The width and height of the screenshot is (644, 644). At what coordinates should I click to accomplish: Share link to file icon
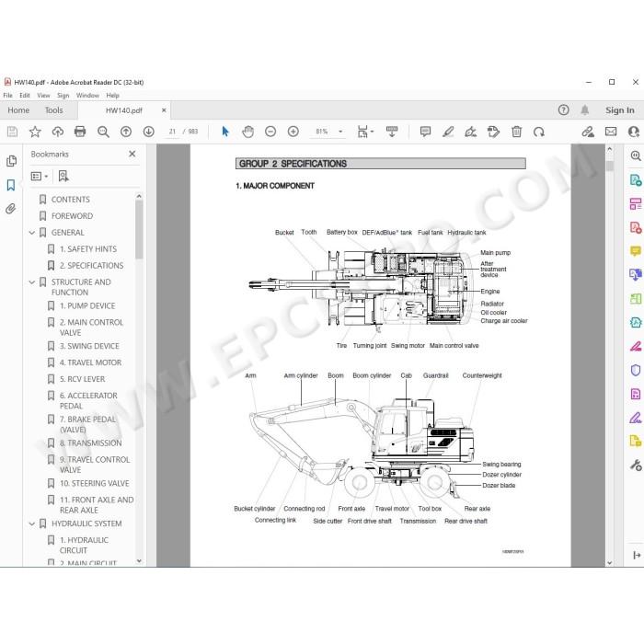(x=588, y=132)
